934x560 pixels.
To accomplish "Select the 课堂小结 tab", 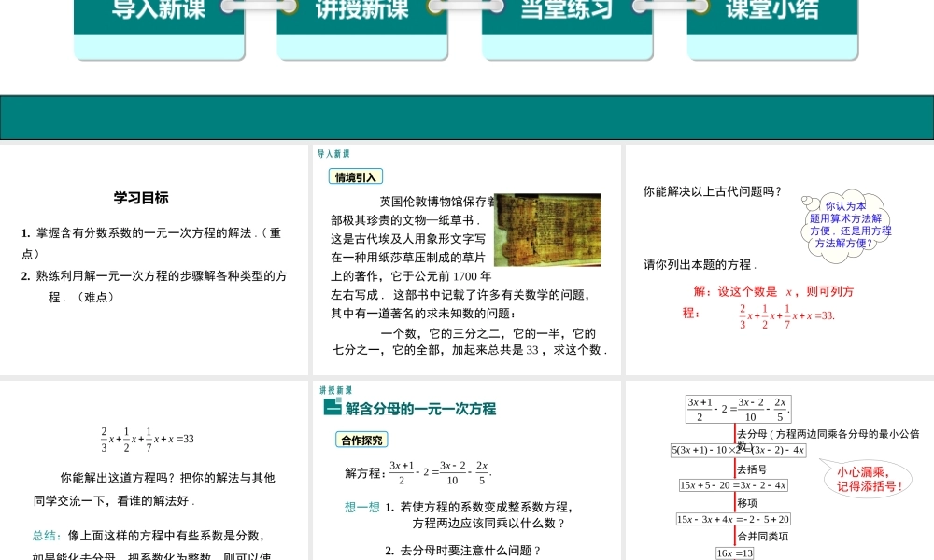I will [772, 29].
